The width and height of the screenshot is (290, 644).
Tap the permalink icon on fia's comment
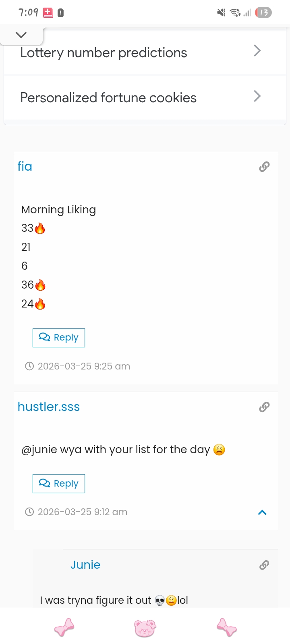pos(264,167)
